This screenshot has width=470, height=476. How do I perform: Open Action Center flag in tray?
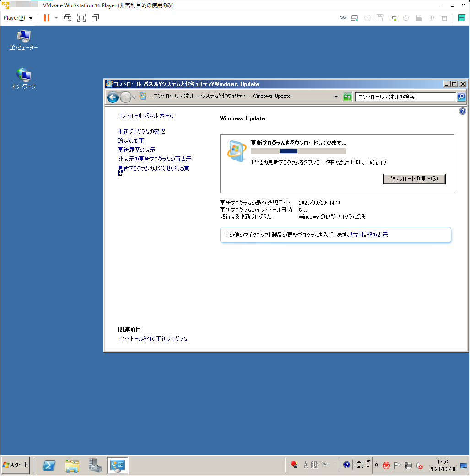point(397,465)
